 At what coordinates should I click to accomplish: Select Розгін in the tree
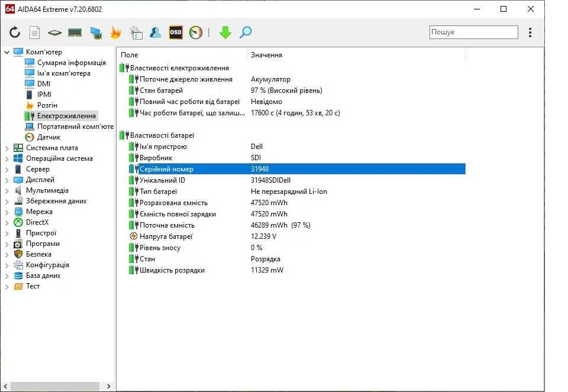pos(47,105)
